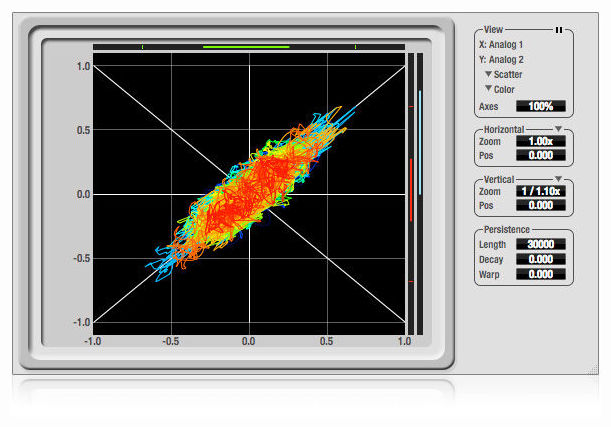Open the Scatter display mode dropdown

tap(503, 74)
